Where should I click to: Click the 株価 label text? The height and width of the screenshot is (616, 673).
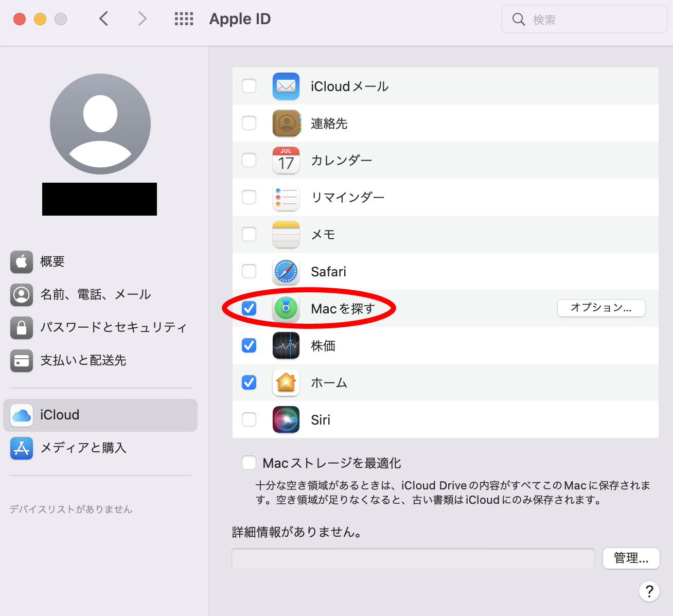point(323,346)
